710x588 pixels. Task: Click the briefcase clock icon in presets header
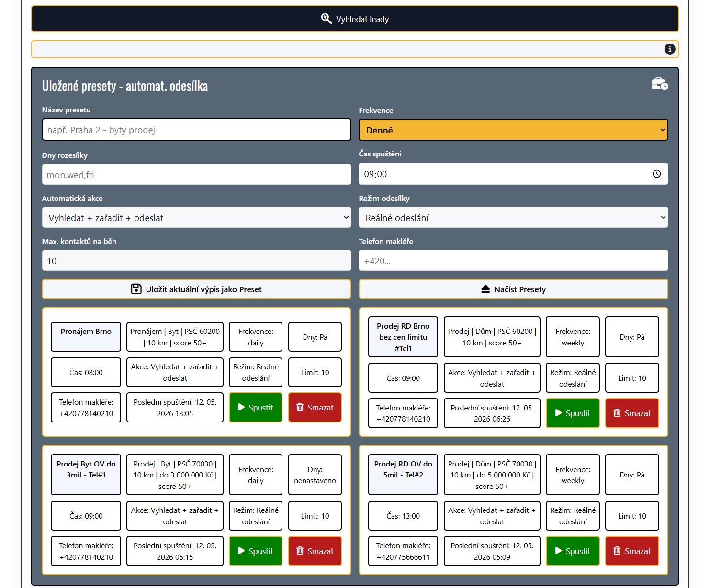point(660,84)
